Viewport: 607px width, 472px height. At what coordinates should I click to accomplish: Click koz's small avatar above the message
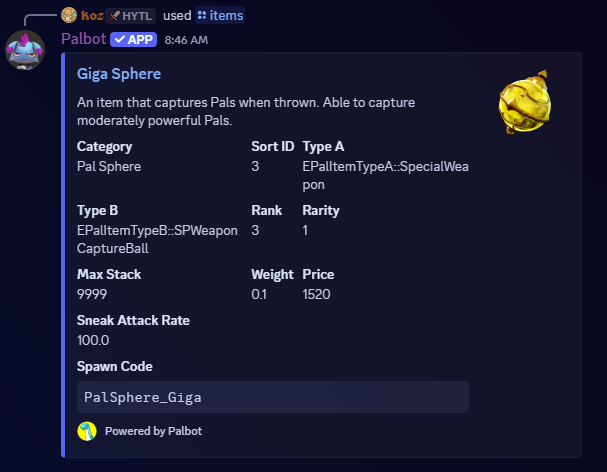(x=69, y=15)
